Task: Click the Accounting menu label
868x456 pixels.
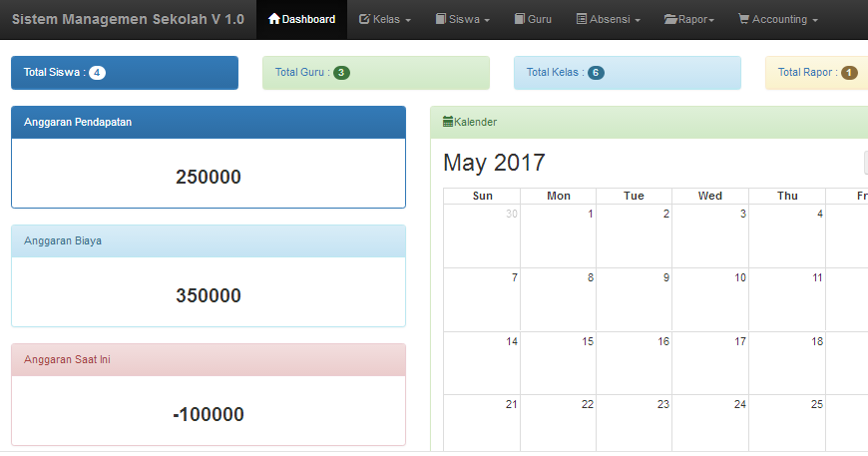Action: coord(779,19)
